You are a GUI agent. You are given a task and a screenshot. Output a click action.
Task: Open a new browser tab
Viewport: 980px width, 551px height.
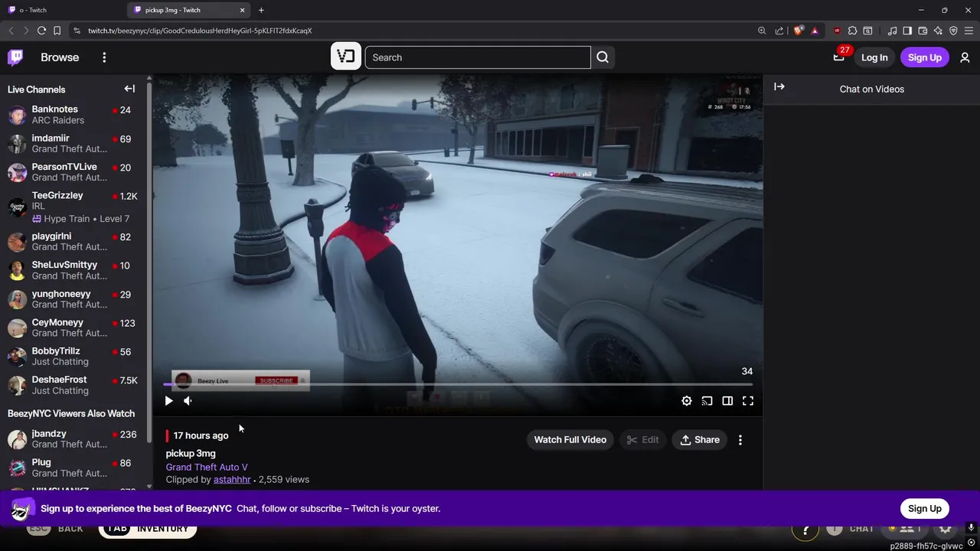(x=261, y=10)
